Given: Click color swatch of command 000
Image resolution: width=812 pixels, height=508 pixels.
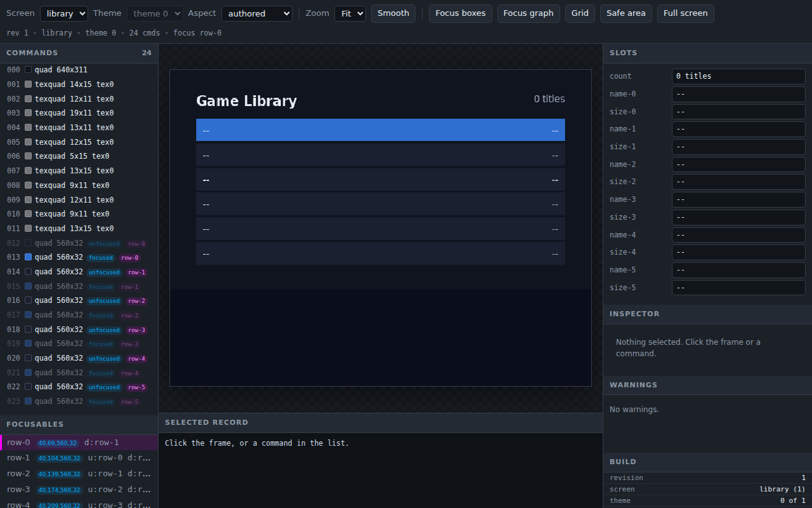Looking at the screenshot, I should 28,70.
